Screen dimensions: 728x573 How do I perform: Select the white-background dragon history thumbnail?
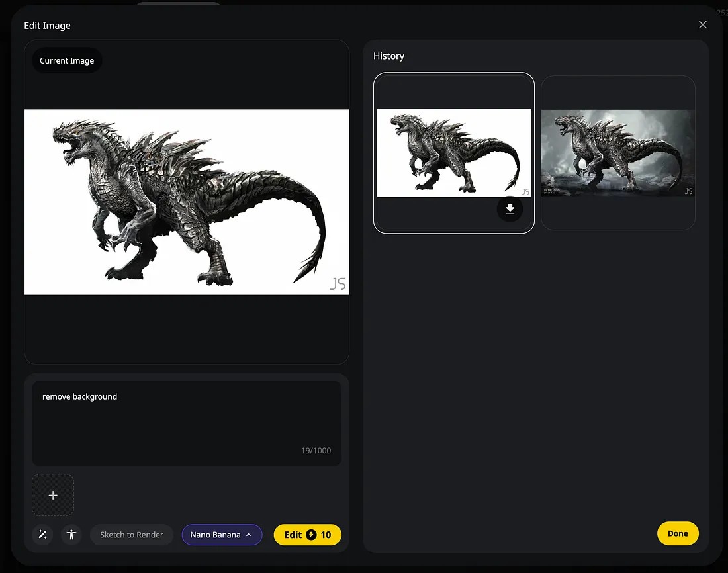pos(453,153)
